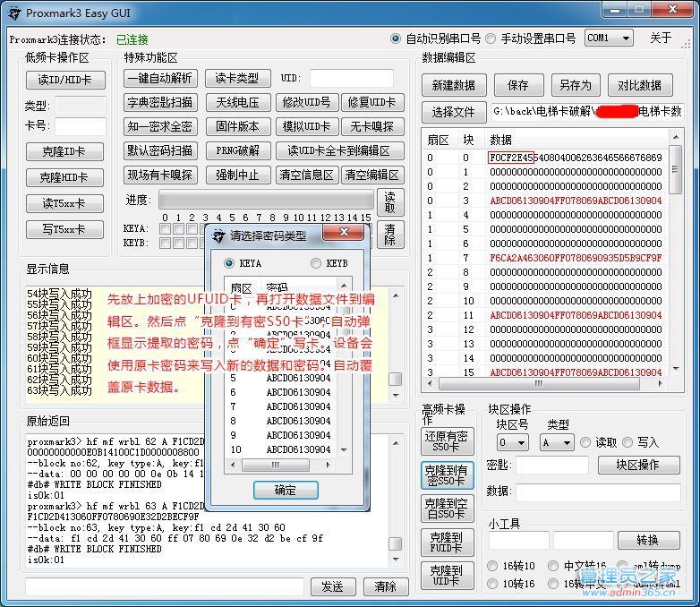Click the Proxmark3 app icon in title bar
This screenshot has height=607, width=700.
pos(14,13)
